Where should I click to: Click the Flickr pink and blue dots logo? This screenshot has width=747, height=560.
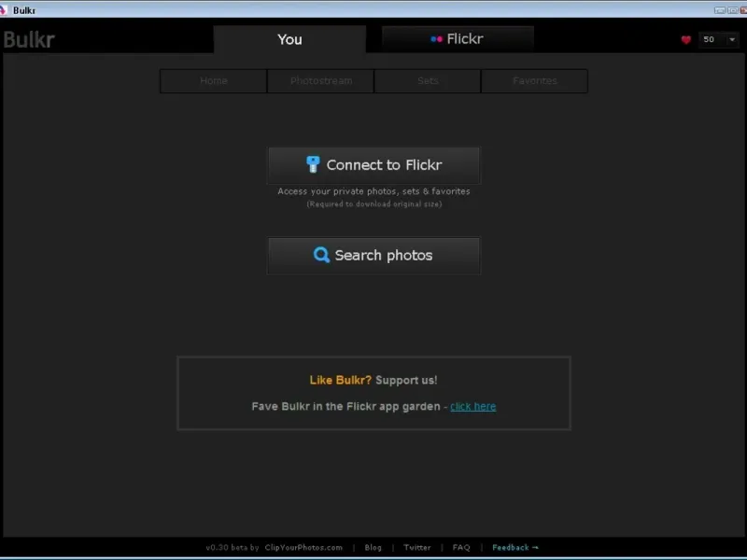coord(436,39)
